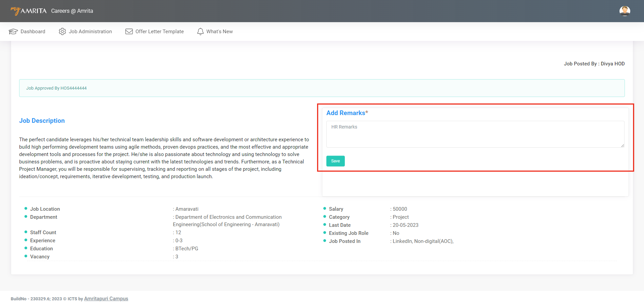This screenshot has width=644, height=306.
Task: Click the Careers @ Amrita header title
Action: click(x=72, y=11)
